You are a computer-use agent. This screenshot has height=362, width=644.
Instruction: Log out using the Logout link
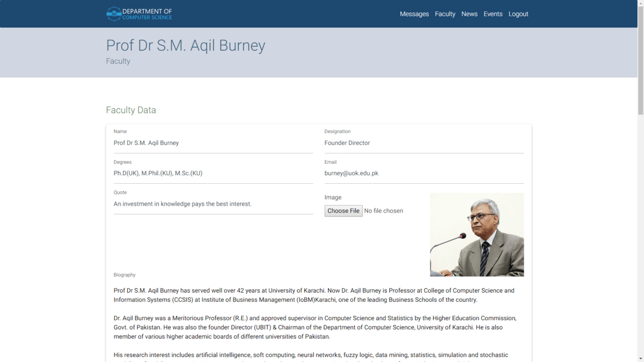click(518, 14)
